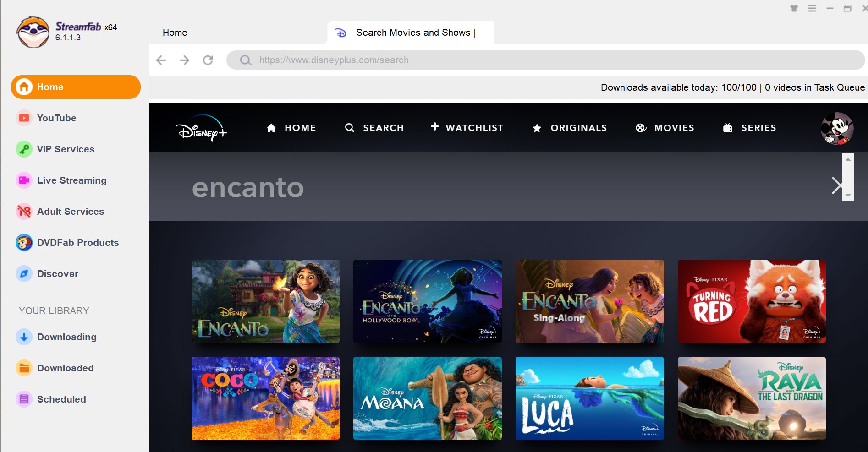Clear the search with the X icon
The width and height of the screenshot is (868, 452).
(x=837, y=185)
